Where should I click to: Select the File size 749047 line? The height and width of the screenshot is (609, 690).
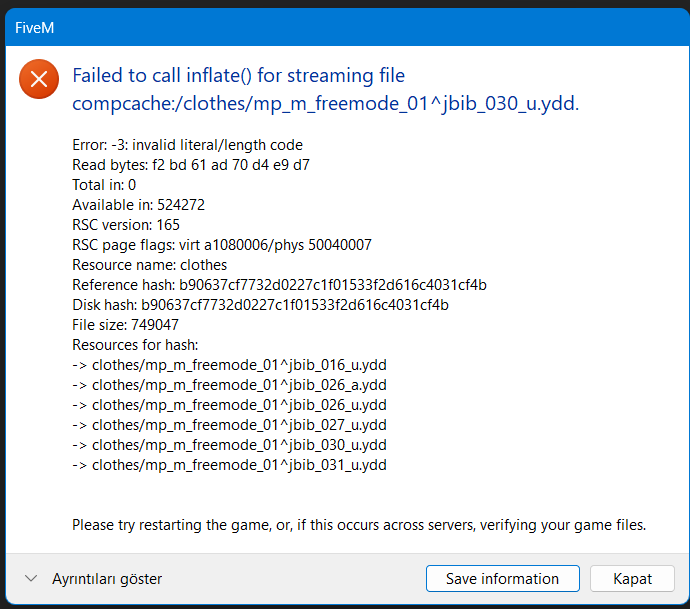click(125, 325)
